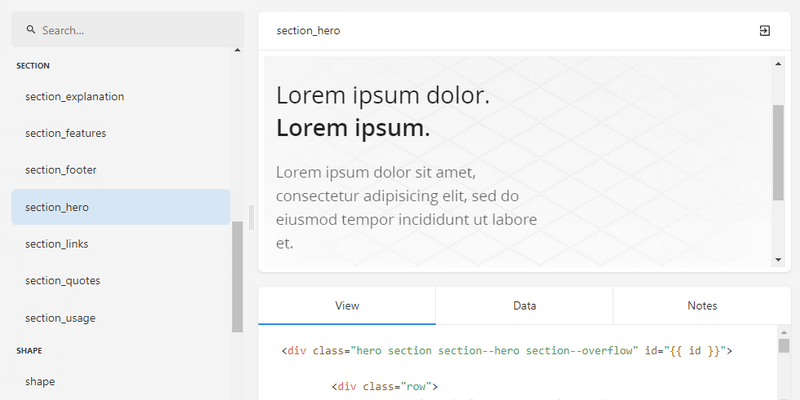The height and width of the screenshot is (400, 800).
Task: Collapse the SECTION group header
Action: point(33,66)
